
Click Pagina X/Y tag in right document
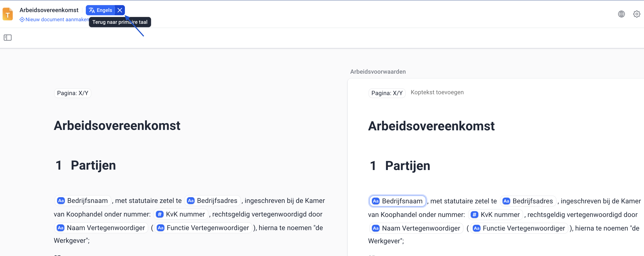click(x=387, y=93)
